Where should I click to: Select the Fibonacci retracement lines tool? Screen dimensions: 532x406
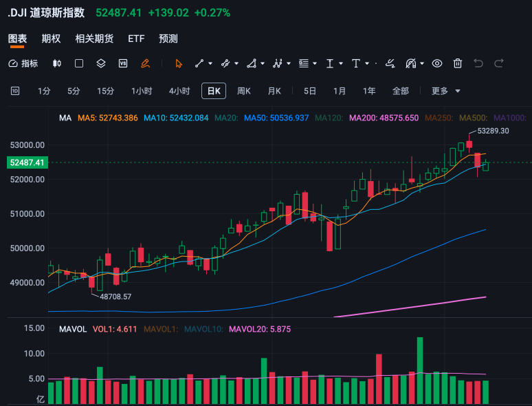click(304, 63)
